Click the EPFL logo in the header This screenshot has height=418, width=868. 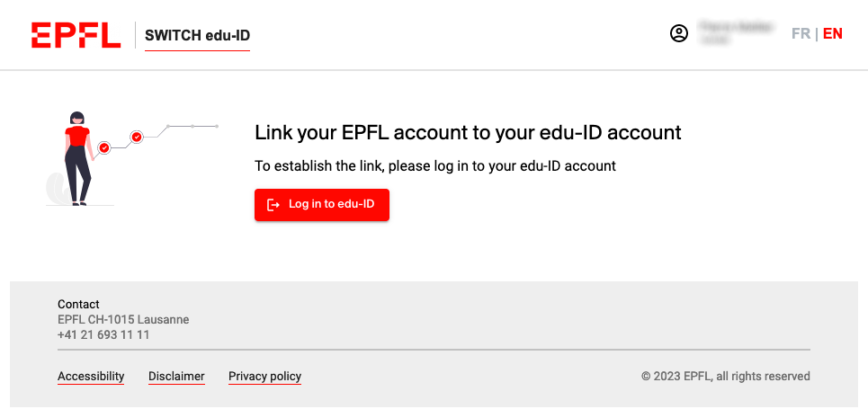point(76,35)
